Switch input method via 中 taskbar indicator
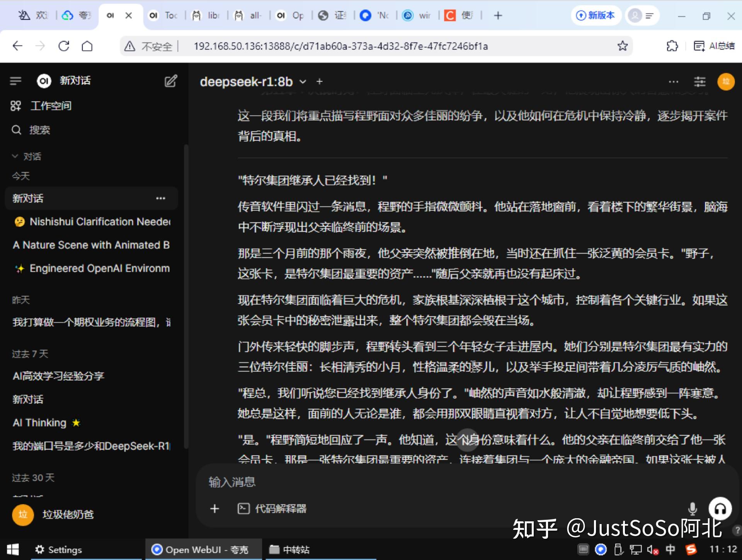The height and width of the screenshot is (560, 742). (671, 549)
